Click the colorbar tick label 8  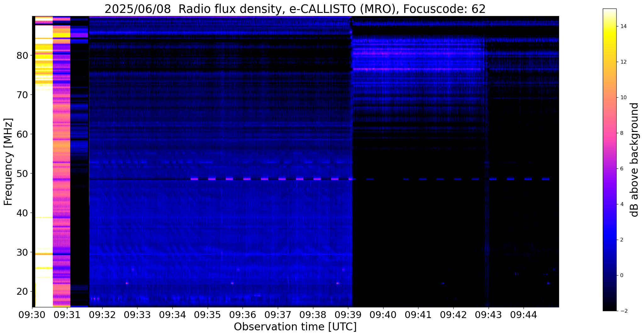tap(621, 133)
